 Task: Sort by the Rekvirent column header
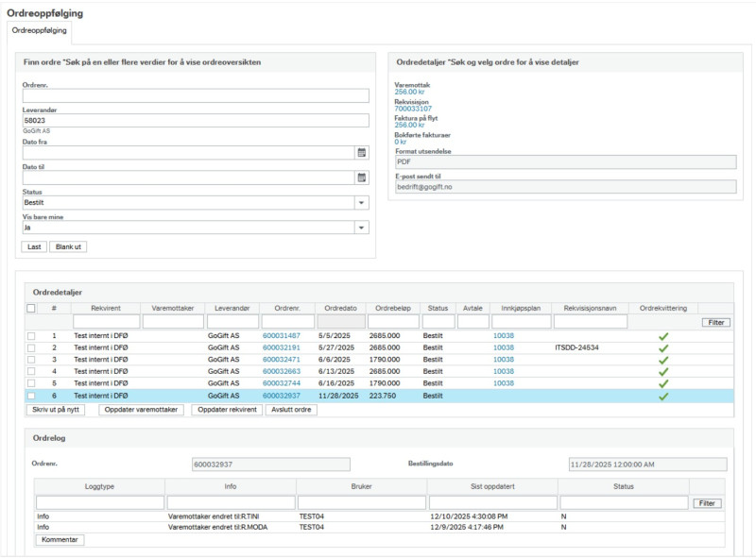click(106, 309)
